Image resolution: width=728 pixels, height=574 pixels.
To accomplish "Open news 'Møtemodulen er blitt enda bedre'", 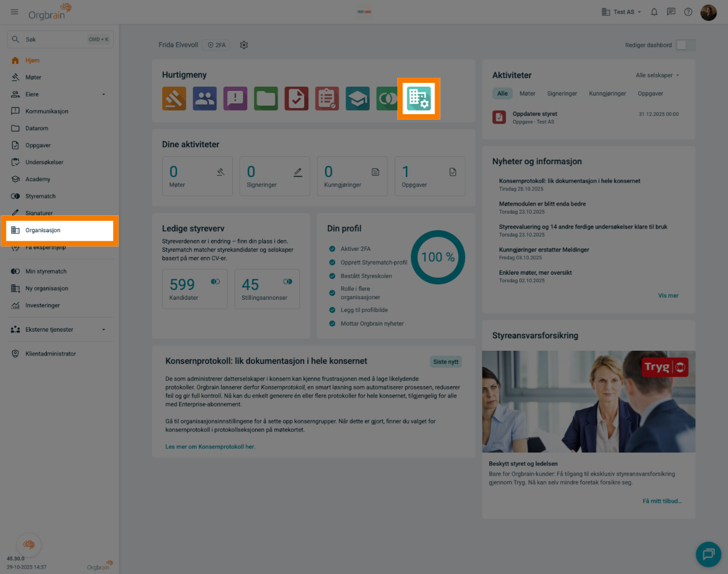I will pyautogui.click(x=542, y=204).
